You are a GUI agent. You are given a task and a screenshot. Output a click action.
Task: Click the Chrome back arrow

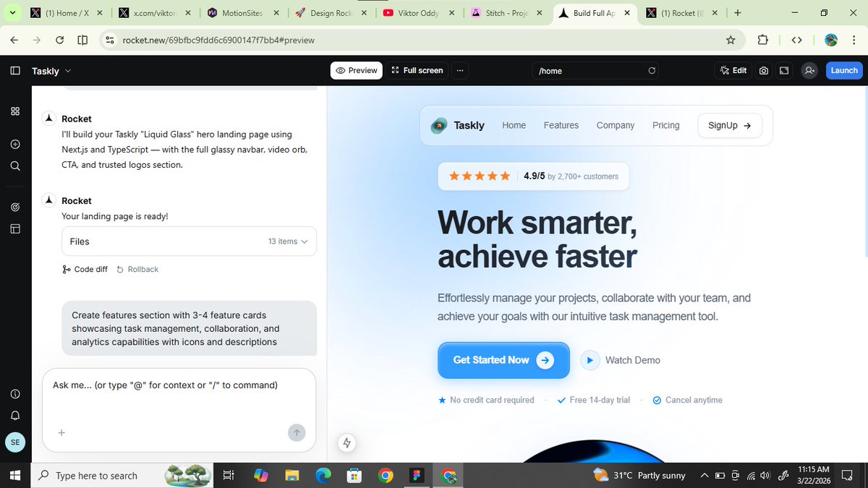pyautogui.click(x=14, y=40)
